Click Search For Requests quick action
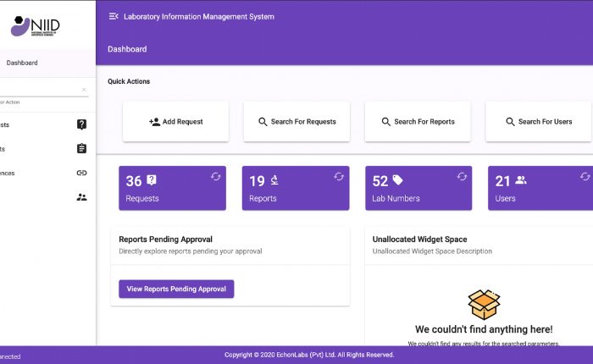Image resolution: width=593 pixels, height=364 pixels. (296, 122)
